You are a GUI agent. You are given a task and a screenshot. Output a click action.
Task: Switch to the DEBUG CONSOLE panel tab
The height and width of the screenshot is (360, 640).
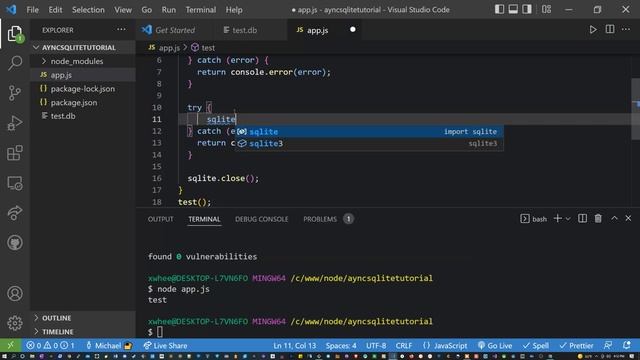point(262,219)
